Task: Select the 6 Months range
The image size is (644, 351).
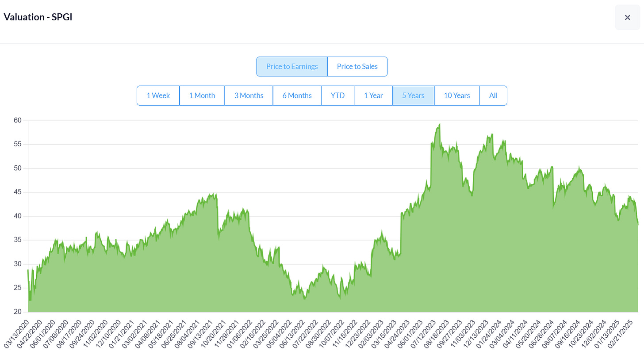Action: (x=297, y=95)
